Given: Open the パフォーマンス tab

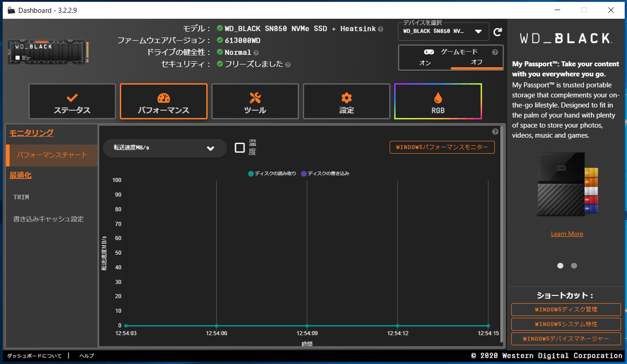Looking at the screenshot, I should tap(164, 101).
